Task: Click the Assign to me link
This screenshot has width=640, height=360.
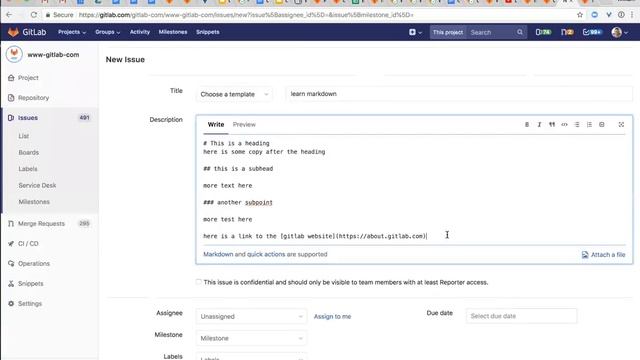Action: 332,316
